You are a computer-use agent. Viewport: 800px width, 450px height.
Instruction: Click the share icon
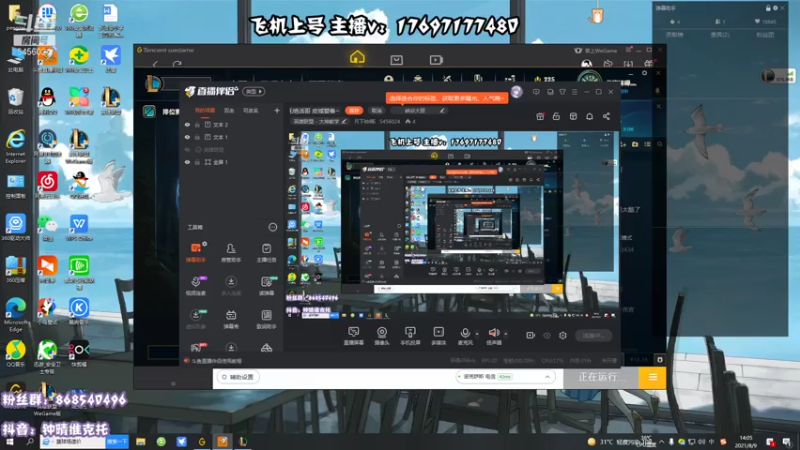point(606,116)
